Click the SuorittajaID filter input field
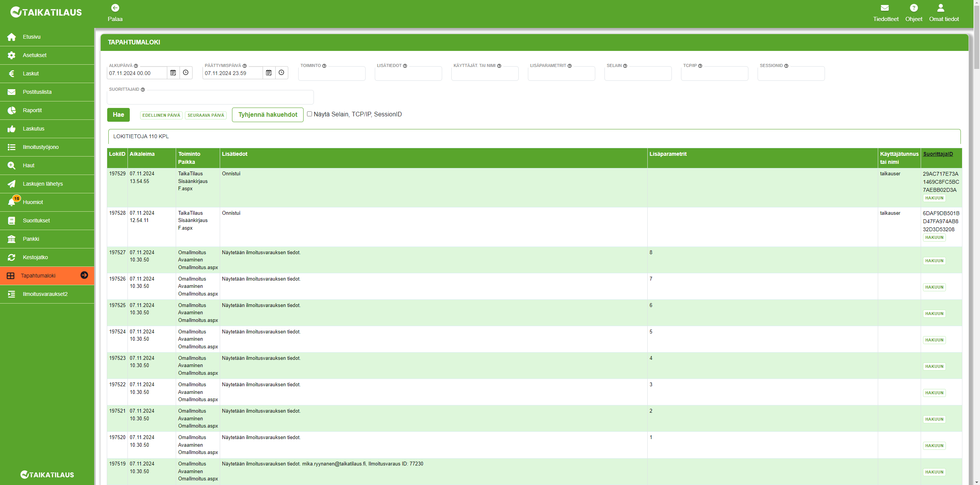The width and height of the screenshot is (980, 485). pyautogui.click(x=210, y=97)
